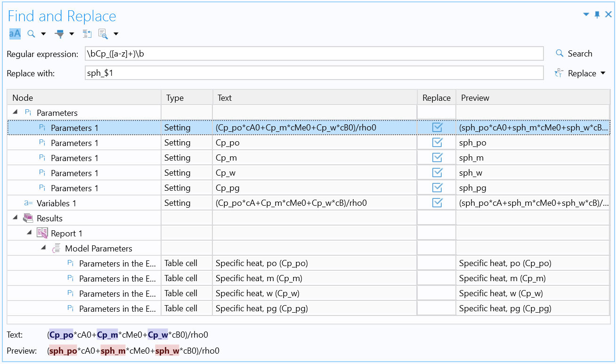
Task: Click the magnifier search options icon
Action: [32, 33]
